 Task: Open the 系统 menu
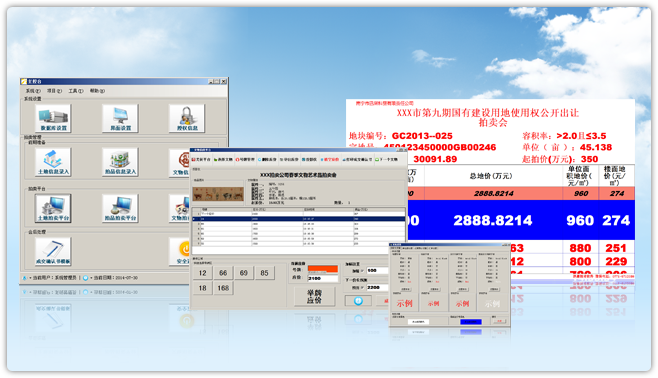[x=33, y=91]
